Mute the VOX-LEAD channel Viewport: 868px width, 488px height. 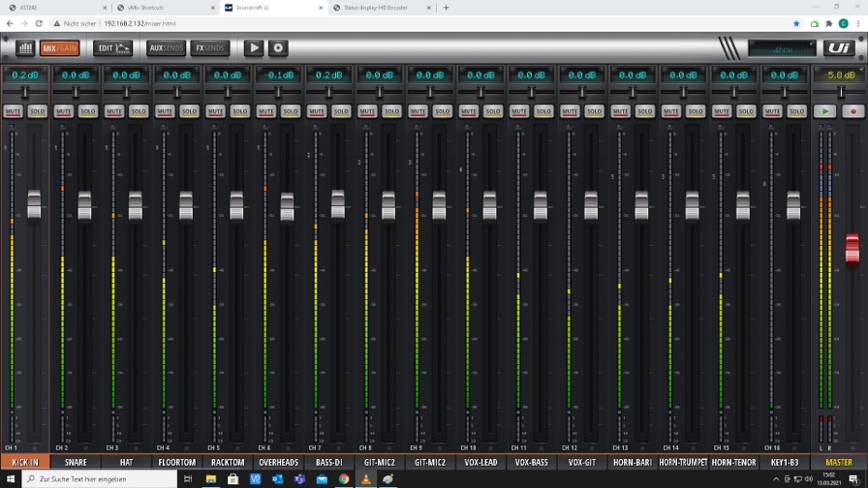click(x=468, y=111)
